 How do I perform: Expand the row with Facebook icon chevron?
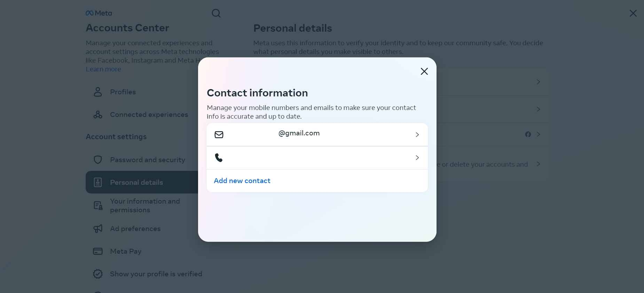tap(538, 134)
